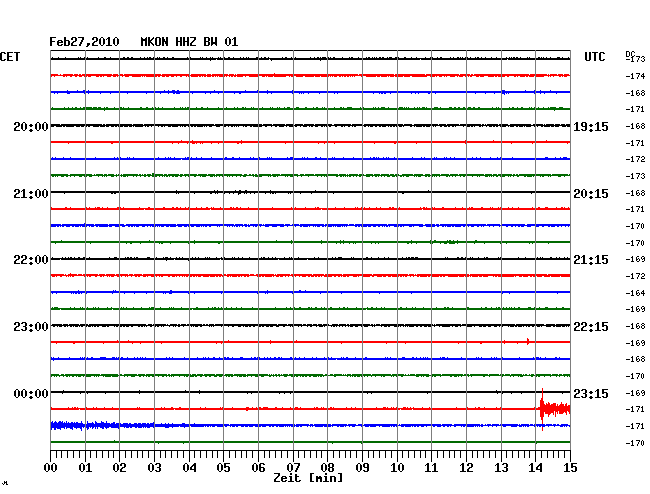Click the large red seismic event onset spike

click(542, 409)
